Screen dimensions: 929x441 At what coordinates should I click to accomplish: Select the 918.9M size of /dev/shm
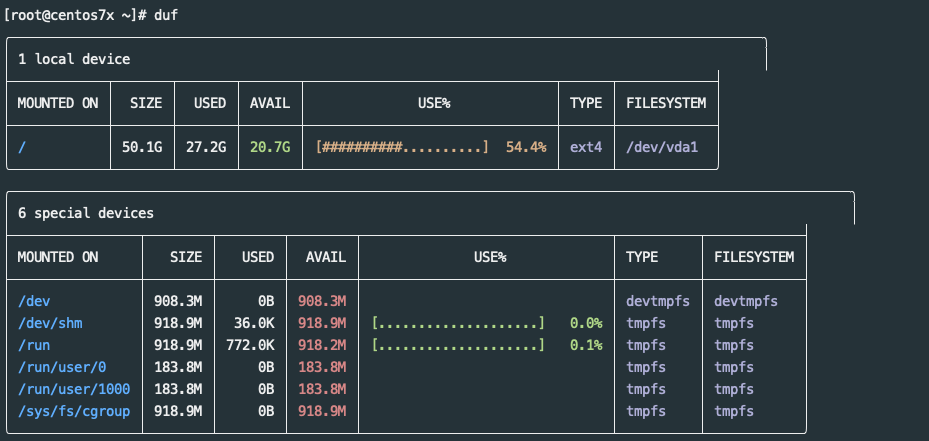point(178,324)
